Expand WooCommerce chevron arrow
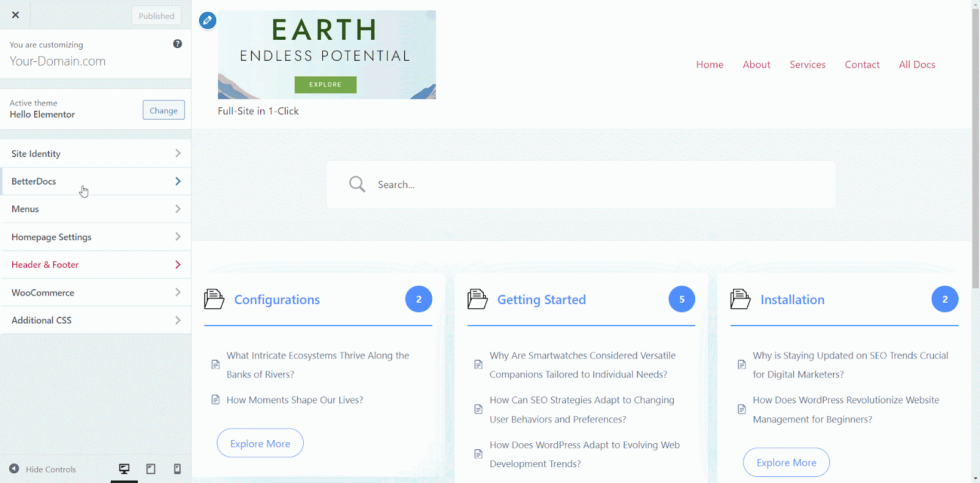 click(x=178, y=292)
